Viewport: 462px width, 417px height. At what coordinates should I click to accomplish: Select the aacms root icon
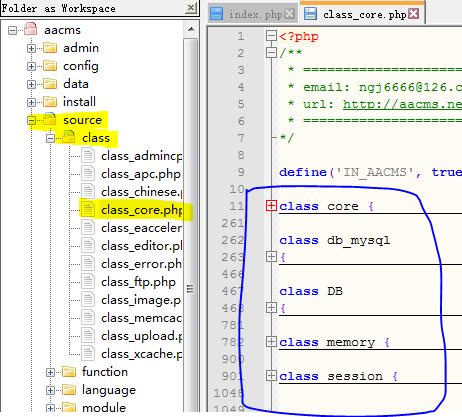31,29
